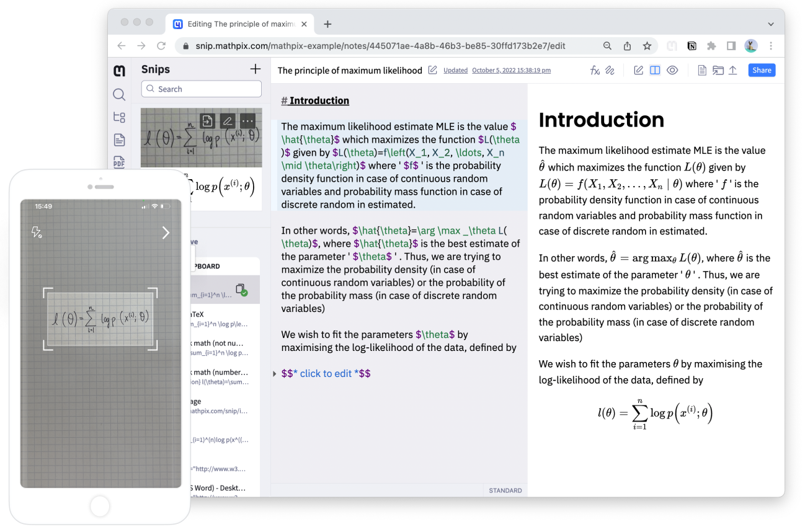Close the Editing The principle browser tab
Screen dimensions: 805x532
point(303,24)
